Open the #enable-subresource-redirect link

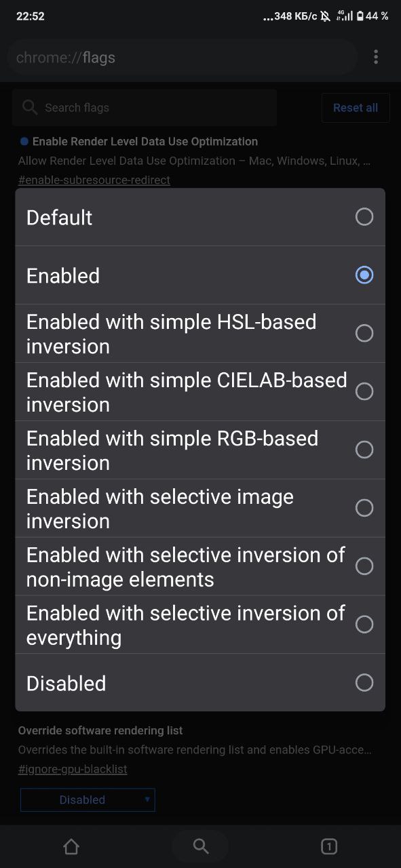(94, 180)
